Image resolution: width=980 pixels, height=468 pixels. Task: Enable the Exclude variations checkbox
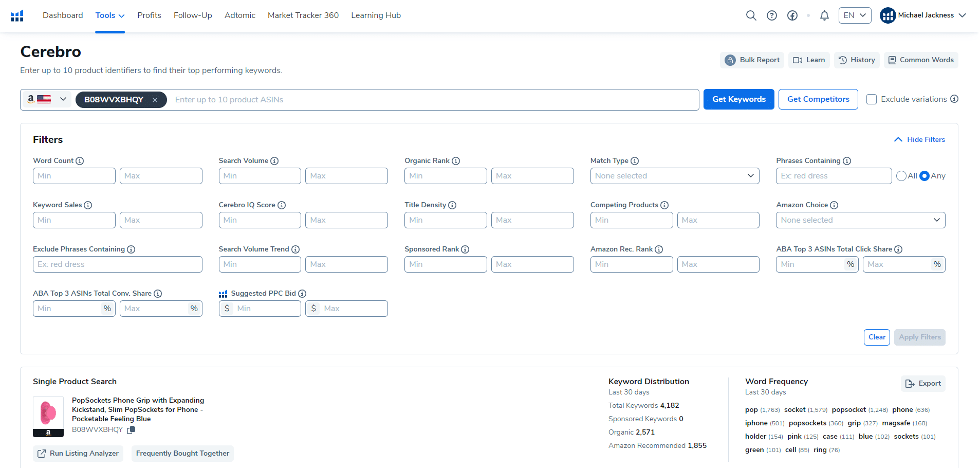pyautogui.click(x=872, y=99)
